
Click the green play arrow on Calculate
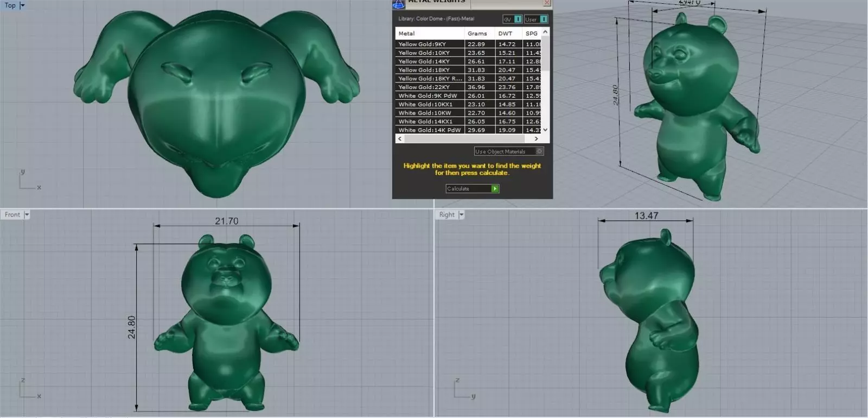(x=495, y=189)
